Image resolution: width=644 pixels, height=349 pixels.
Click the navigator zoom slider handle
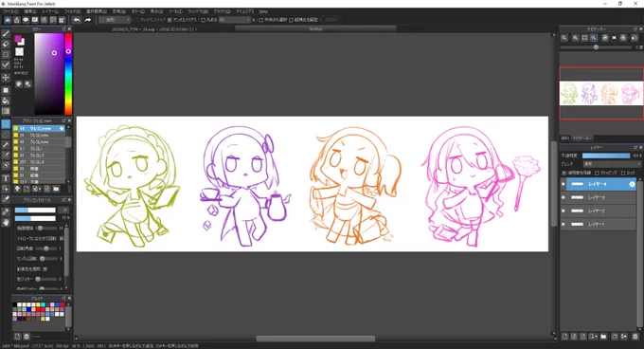(x=596, y=47)
